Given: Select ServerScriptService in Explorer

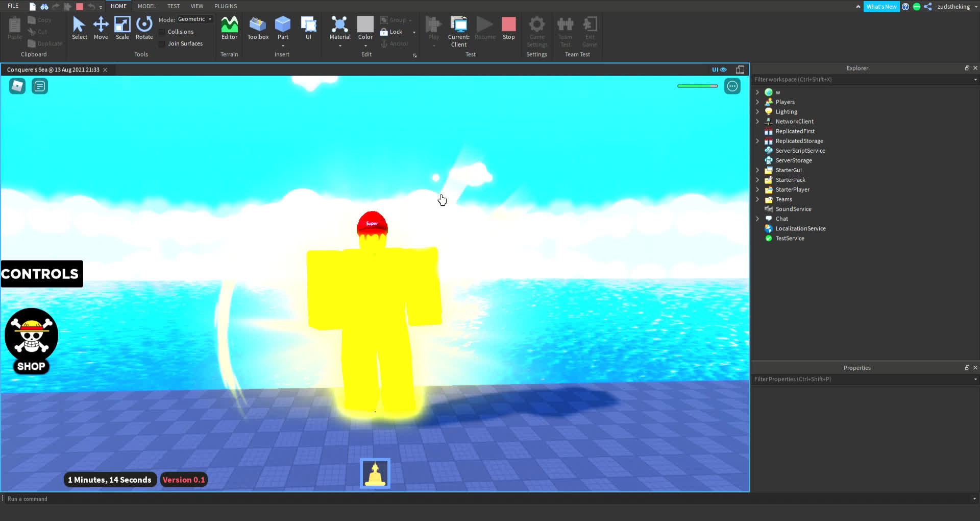Looking at the screenshot, I should tap(800, 151).
